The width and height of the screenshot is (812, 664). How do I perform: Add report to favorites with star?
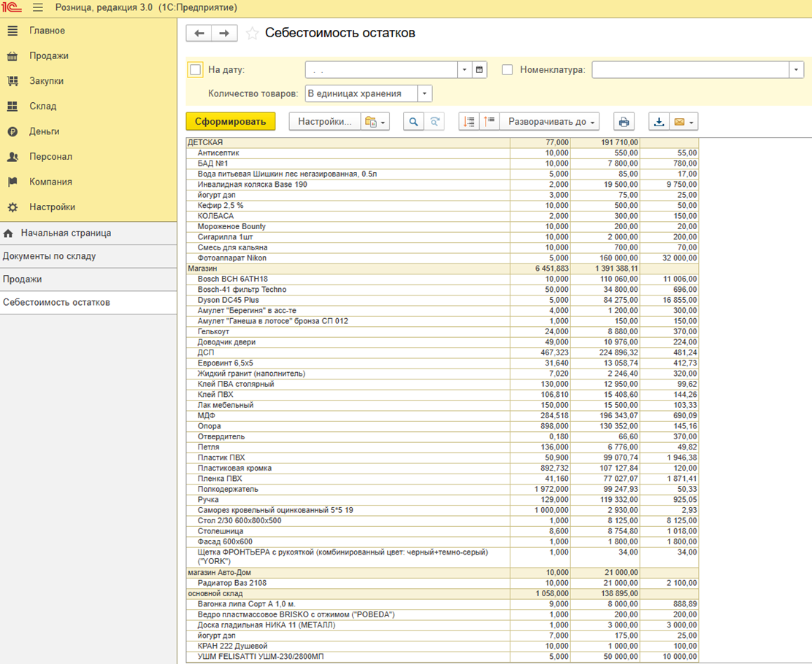tap(252, 34)
